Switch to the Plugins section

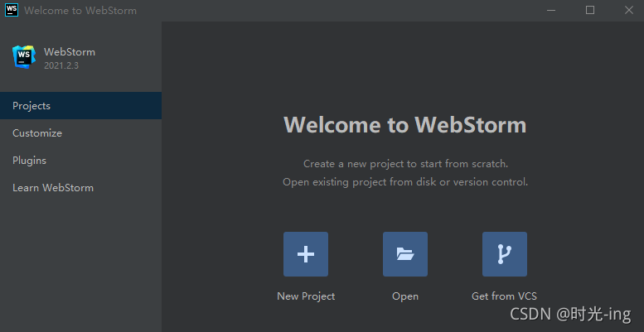pyautogui.click(x=80, y=161)
